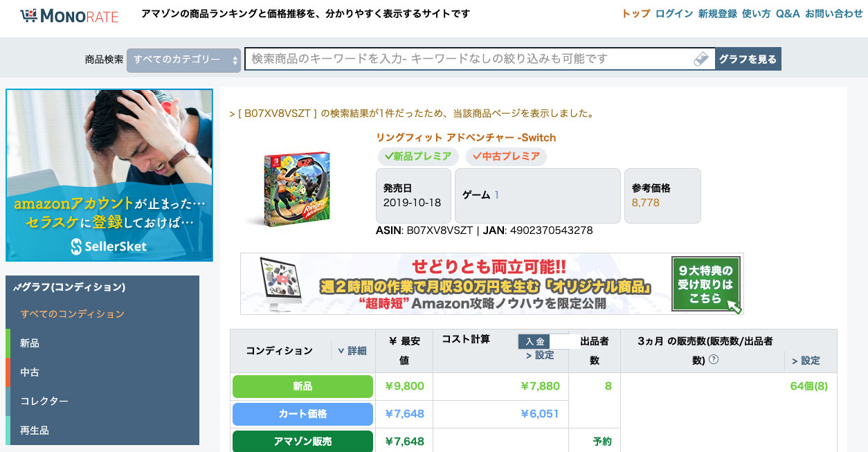Open the リングフィット アドベンチャー product title link

pos(466,138)
